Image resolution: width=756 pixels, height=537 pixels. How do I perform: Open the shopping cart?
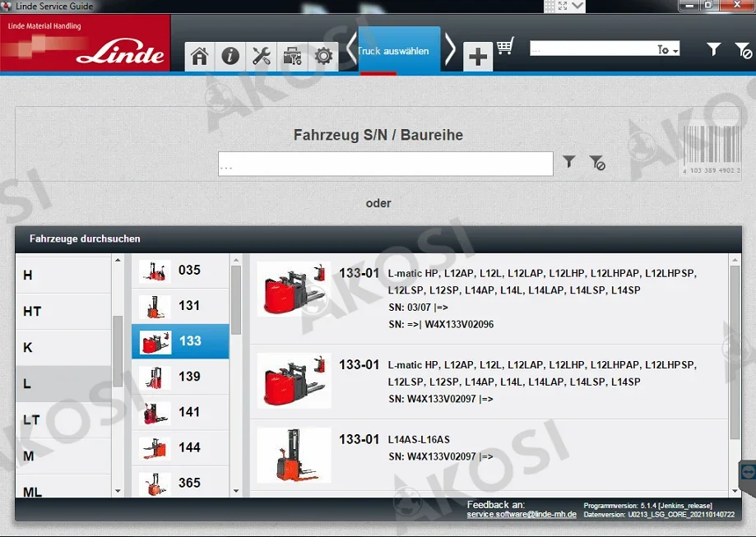505,46
